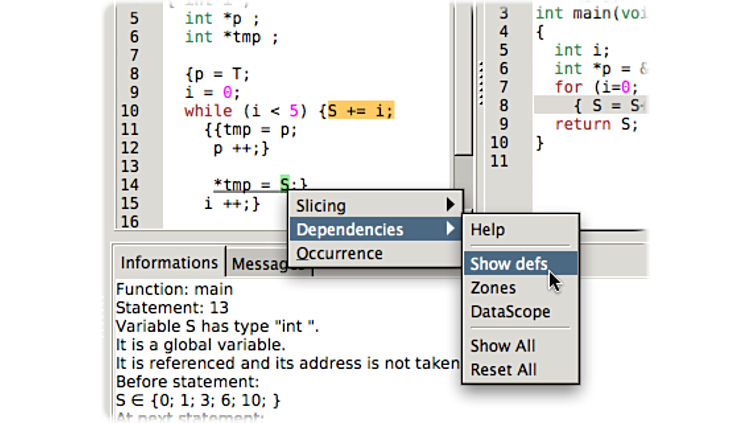Select Zones from the Dependencies submenu

[493, 288]
